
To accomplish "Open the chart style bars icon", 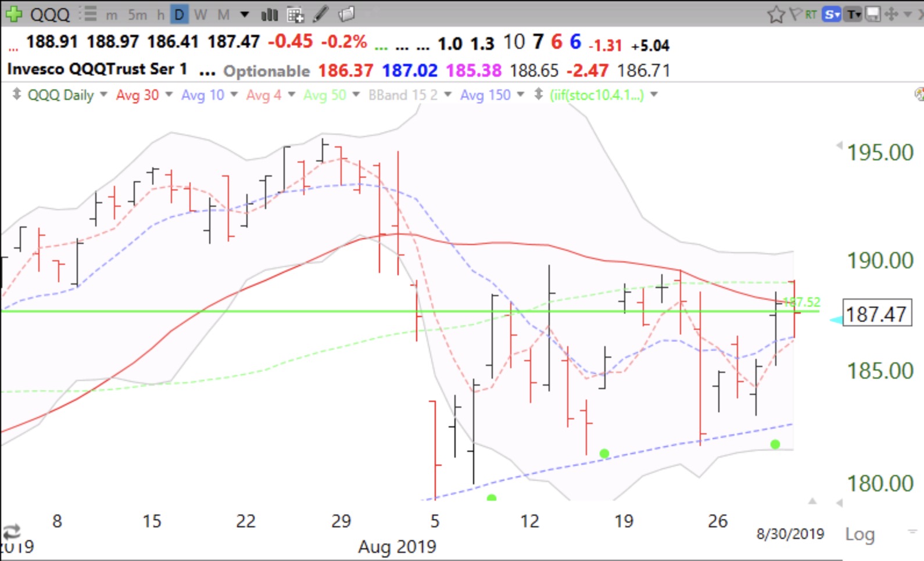I will [269, 15].
